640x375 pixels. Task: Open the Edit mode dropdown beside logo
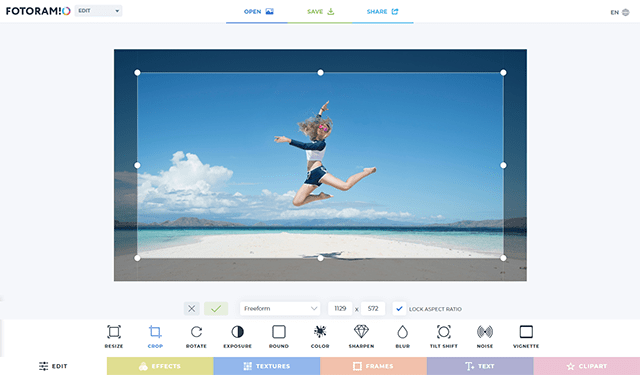pyautogui.click(x=98, y=11)
